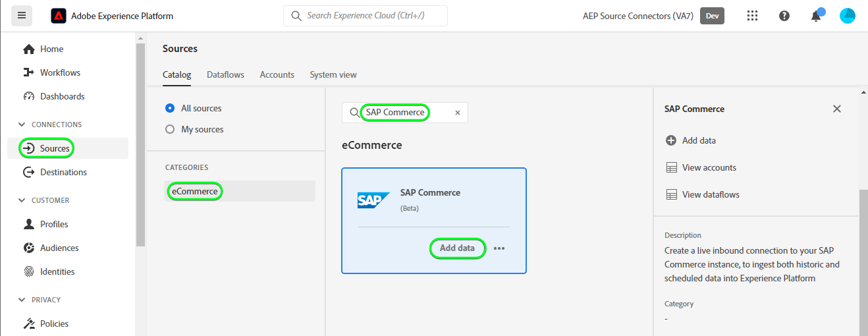Open the user profile avatar

[x=847, y=16]
